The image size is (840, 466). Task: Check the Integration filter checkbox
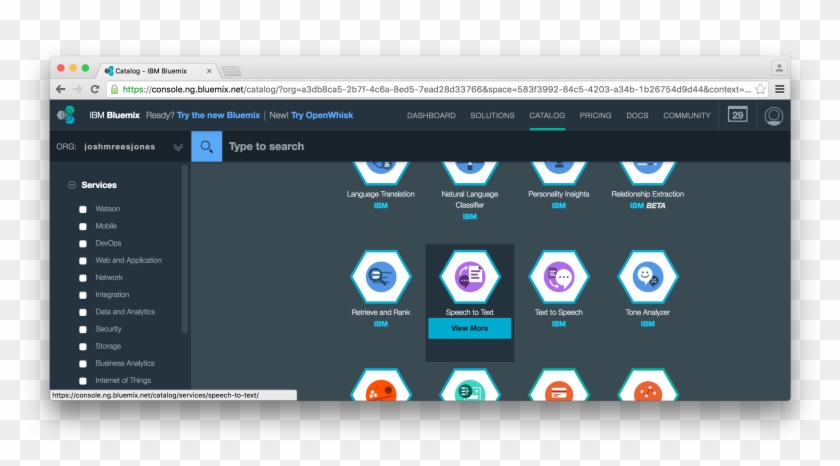[83, 295]
